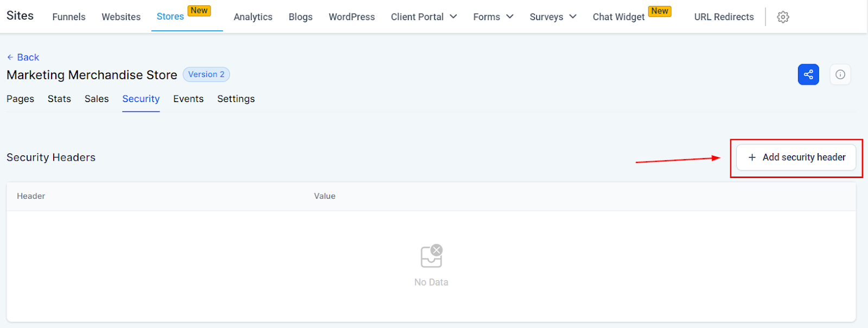Open the info circle icon

pos(840,74)
